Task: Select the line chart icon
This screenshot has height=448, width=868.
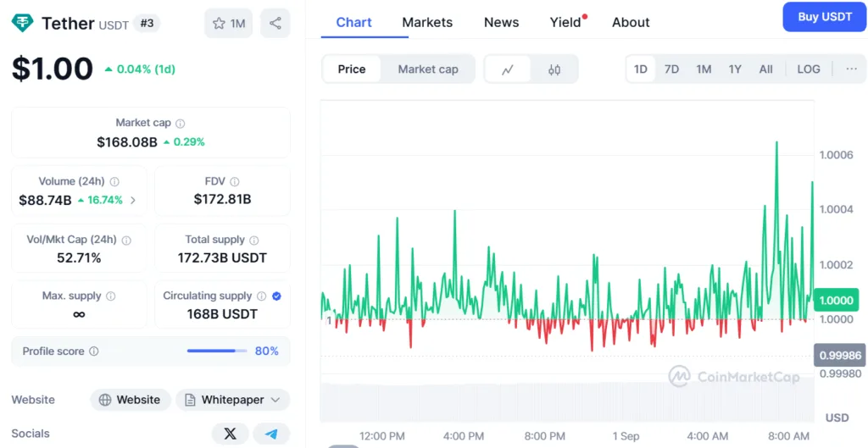Action: coord(508,69)
